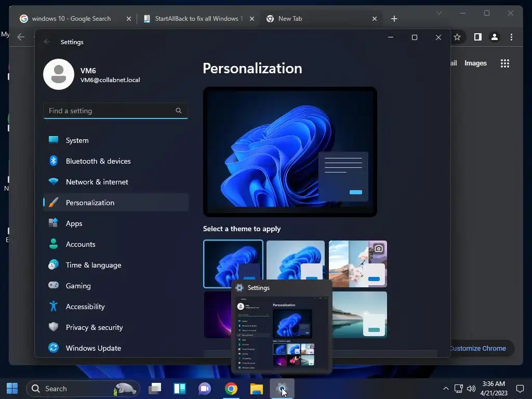Open the Windows Start button
This screenshot has width=532, height=399.
[12, 389]
